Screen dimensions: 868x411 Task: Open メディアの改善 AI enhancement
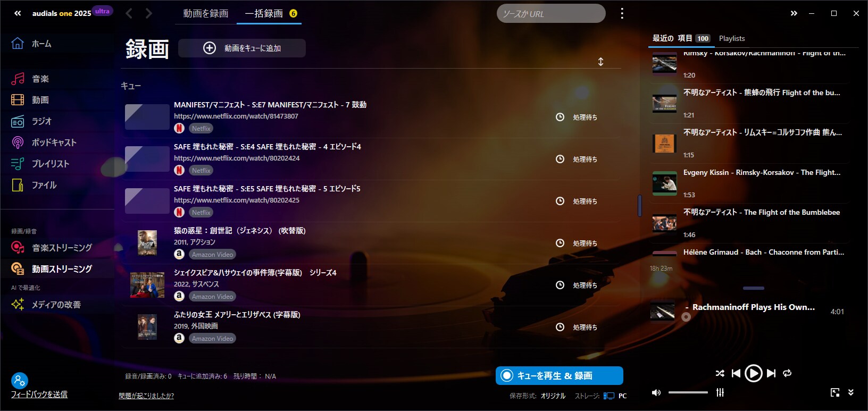46,305
